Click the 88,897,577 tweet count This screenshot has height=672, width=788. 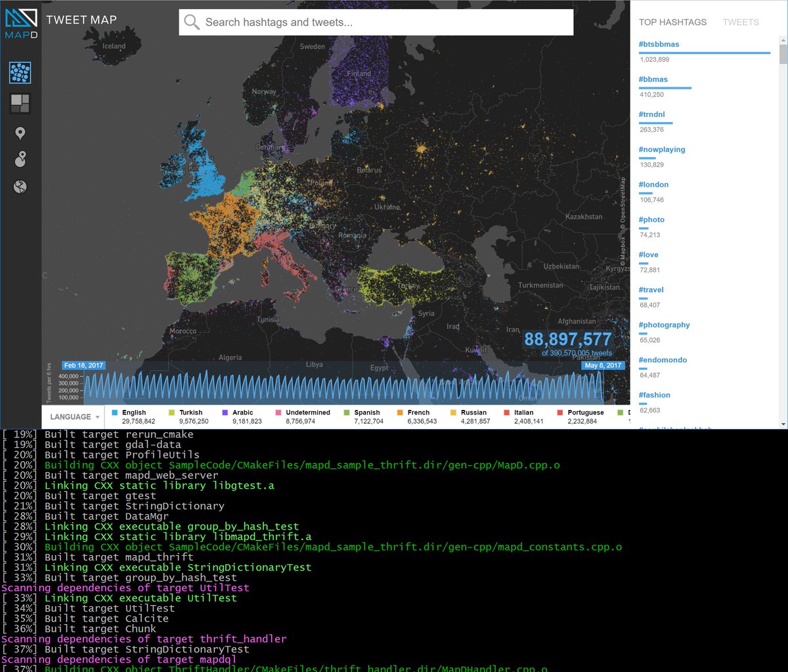pos(567,340)
